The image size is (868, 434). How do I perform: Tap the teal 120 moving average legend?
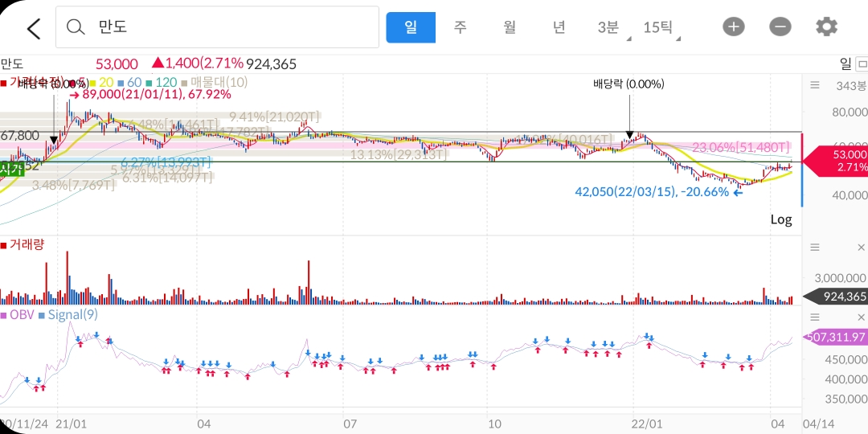[161, 83]
